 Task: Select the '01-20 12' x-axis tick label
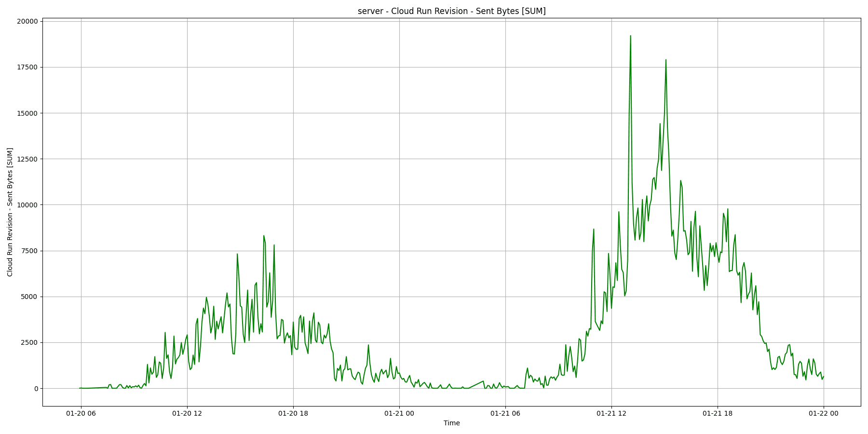pyautogui.click(x=187, y=413)
